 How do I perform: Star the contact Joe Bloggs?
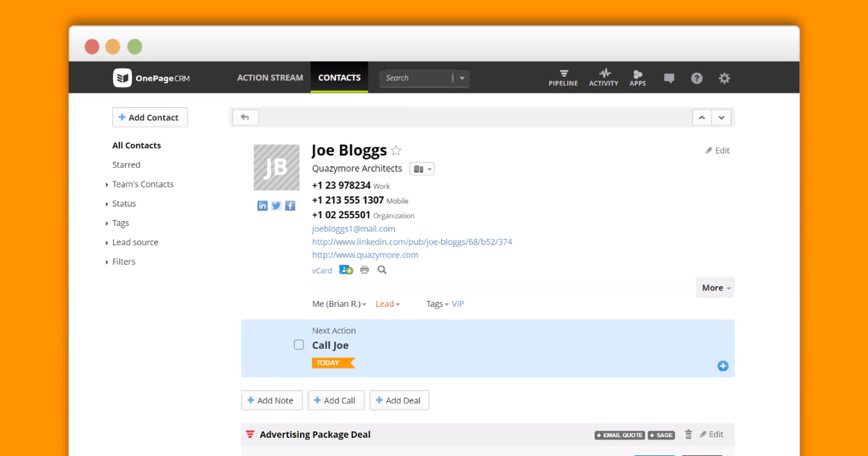click(396, 150)
